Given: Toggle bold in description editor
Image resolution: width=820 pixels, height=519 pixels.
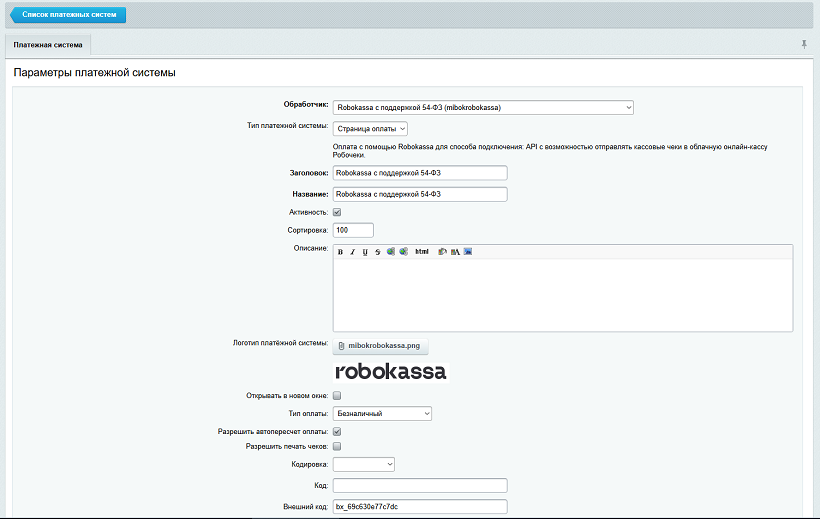Looking at the screenshot, I should (x=340, y=252).
